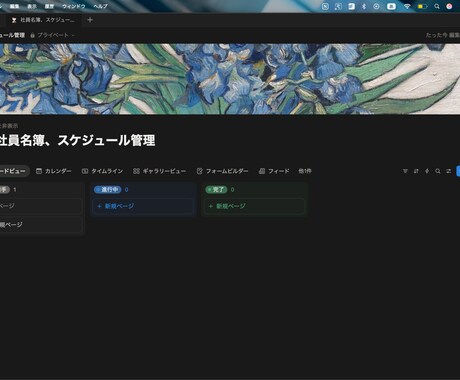The height and width of the screenshot is (380, 460).
Task: Open new tab with plus icon
Action: click(x=90, y=20)
